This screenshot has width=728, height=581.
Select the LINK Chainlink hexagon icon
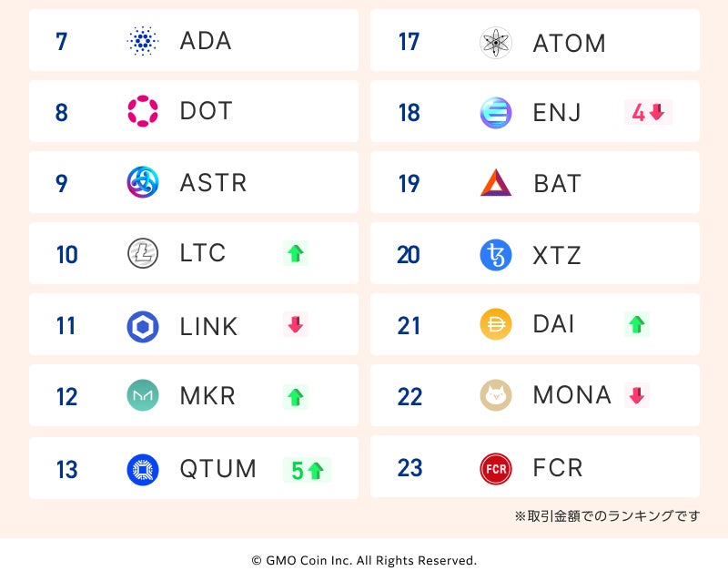point(143,326)
